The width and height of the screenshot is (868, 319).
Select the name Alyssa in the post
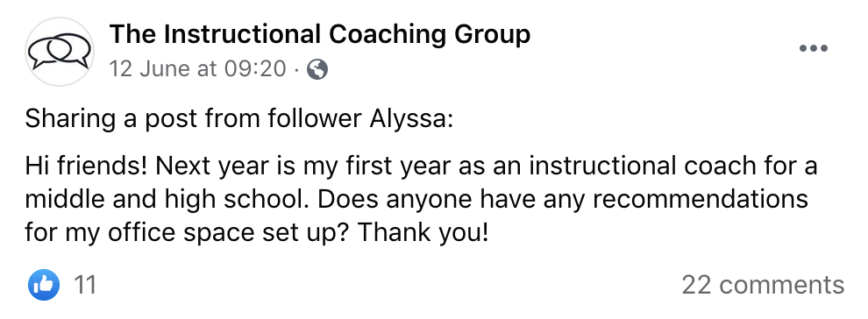coord(408,119)
